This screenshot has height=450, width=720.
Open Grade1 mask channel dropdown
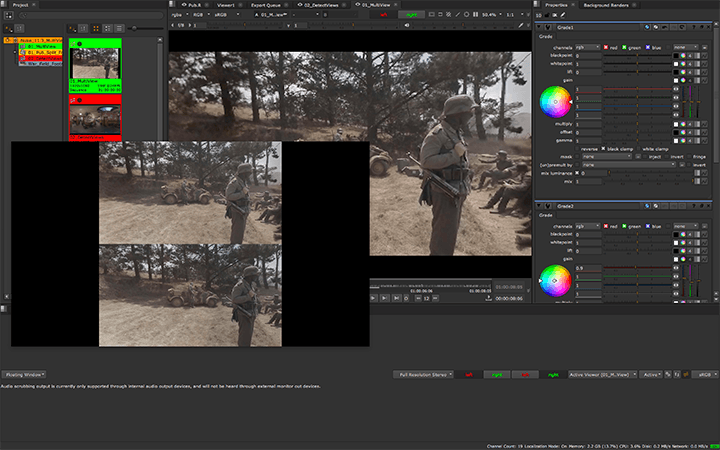[x=608, y=157]
